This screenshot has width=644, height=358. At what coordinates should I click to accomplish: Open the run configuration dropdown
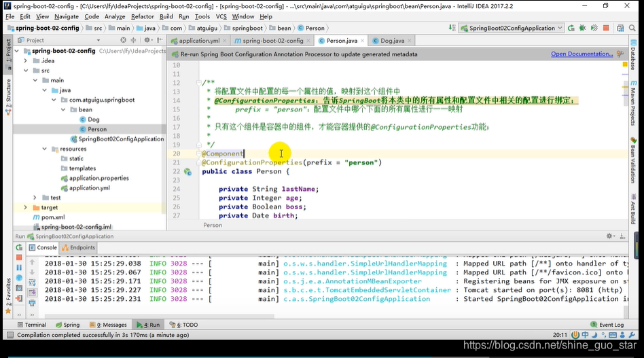tap(512, 28)
